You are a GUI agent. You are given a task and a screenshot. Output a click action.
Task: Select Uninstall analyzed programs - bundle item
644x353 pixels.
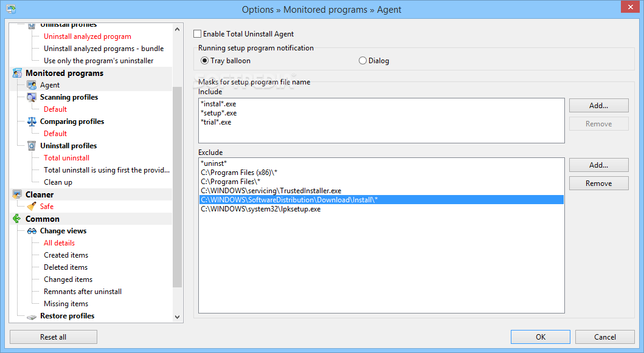(104, 49)
